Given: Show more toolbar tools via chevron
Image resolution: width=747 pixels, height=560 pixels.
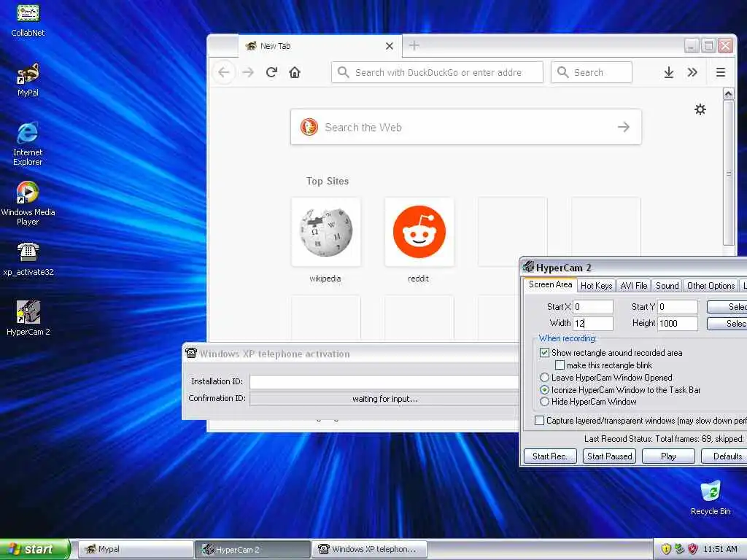Looking at the screenshot, I should point(692,72).
